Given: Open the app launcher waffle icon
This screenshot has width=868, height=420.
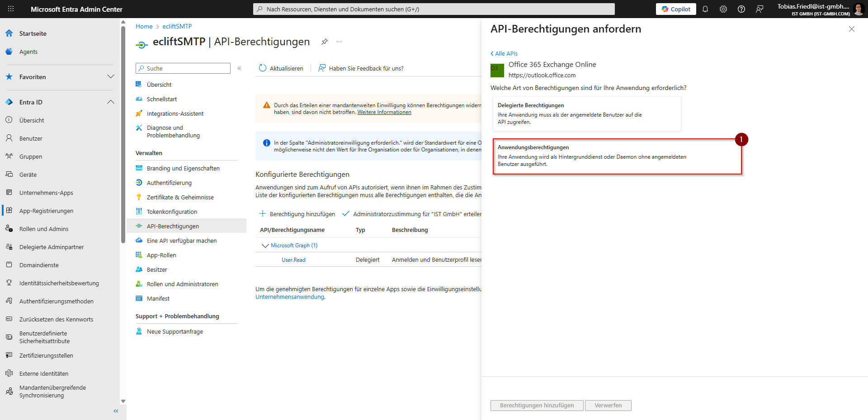Looking at the screenshot, I should pos(11,9).
